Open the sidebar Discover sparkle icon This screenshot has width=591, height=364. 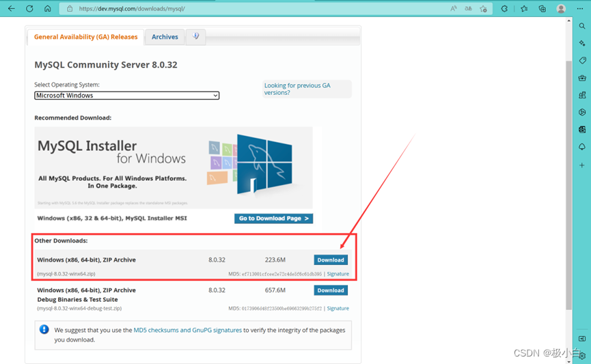click(x=582, y=43)
